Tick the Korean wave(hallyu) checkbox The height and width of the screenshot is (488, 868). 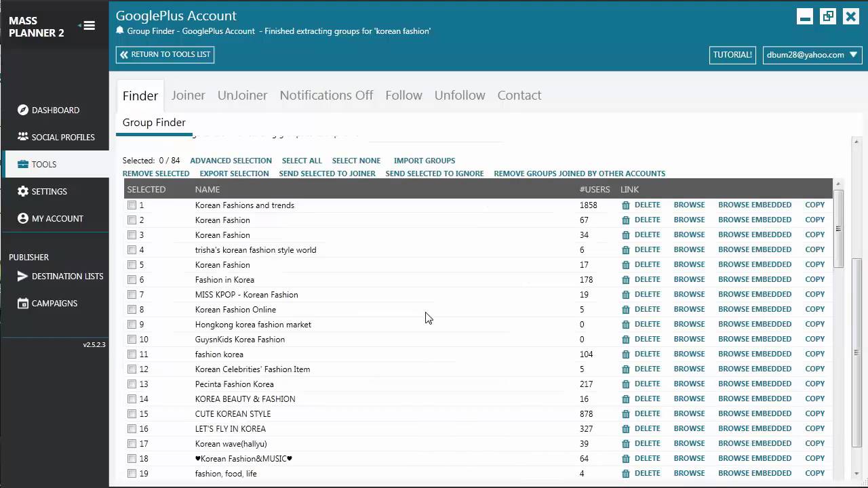(x=132, y=444)
